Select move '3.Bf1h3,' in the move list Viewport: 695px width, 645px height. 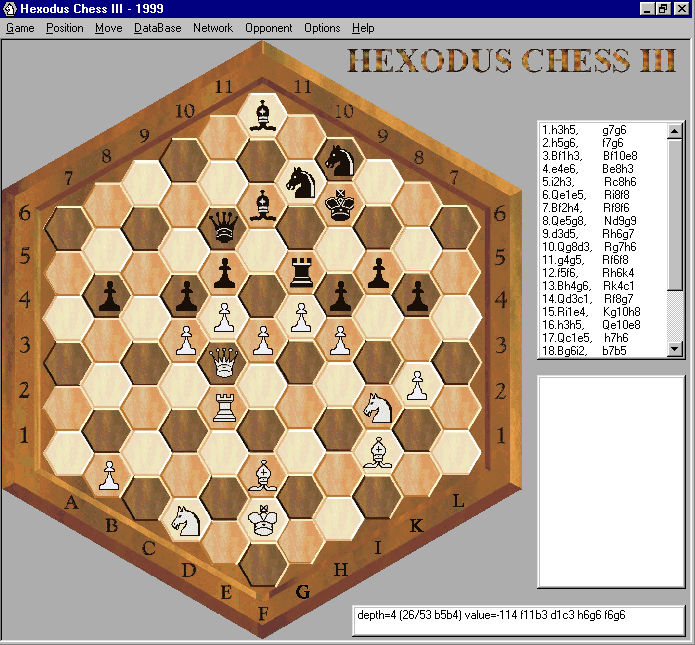563,156
